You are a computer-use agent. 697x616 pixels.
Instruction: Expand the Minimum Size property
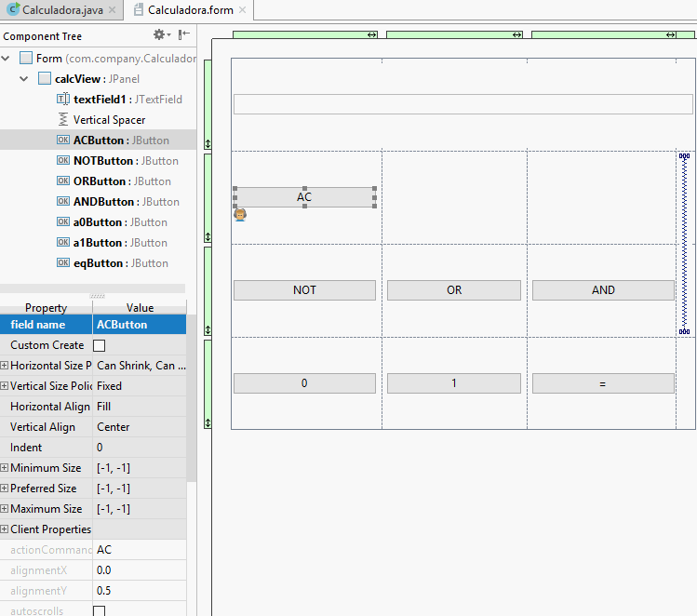coord(5,468)
